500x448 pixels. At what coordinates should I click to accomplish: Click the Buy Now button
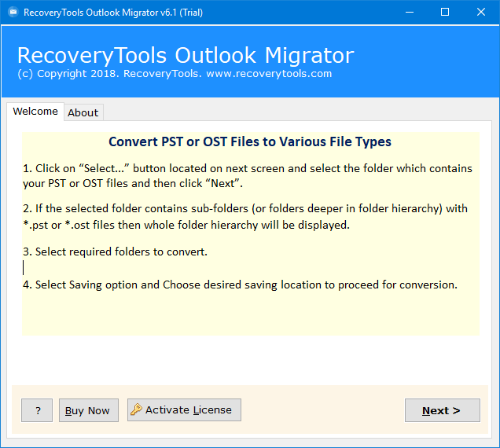point(89,410)
